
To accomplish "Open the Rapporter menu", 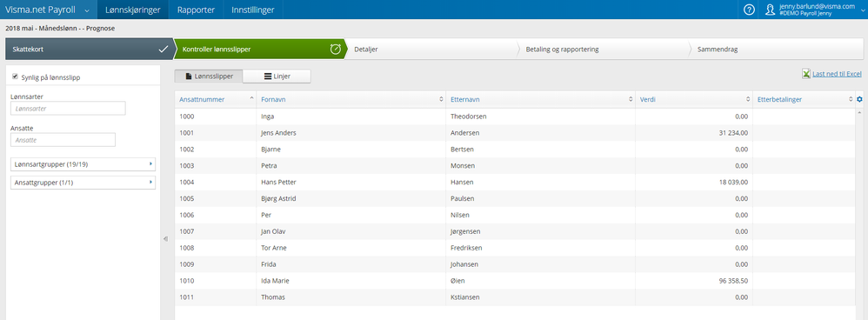I will pos(196,10).
